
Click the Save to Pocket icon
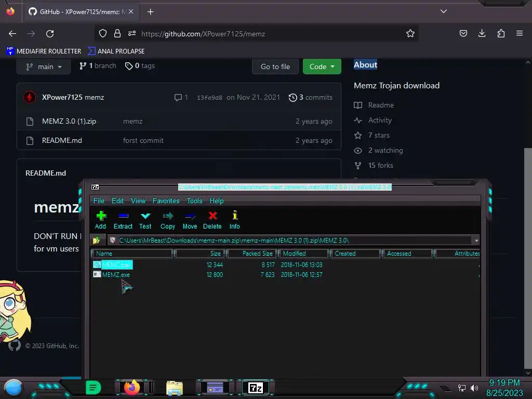click(x=463, y=33)
